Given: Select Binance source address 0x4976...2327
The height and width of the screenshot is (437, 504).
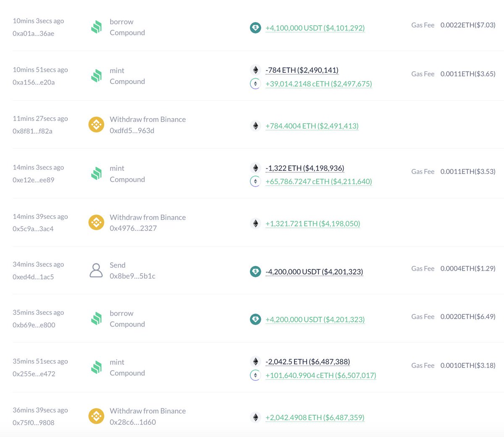Looking at the screenshot, I should click(x=133, y=228).
